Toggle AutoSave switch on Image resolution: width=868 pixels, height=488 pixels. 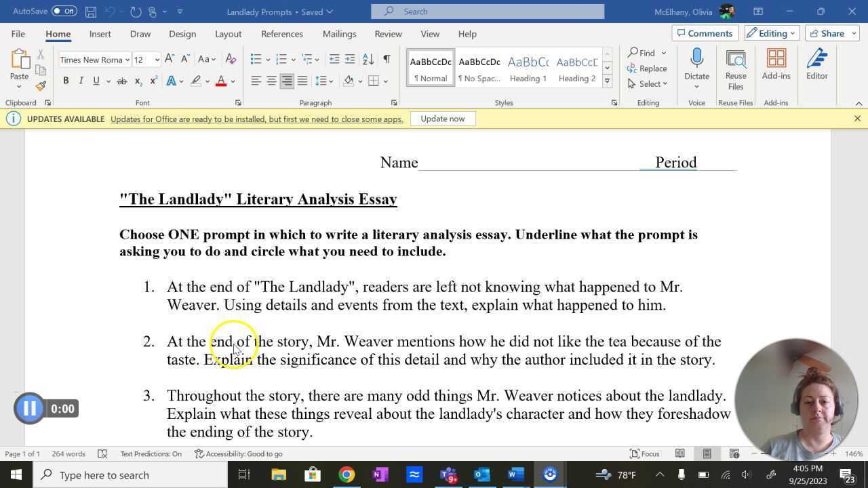tap(64, 12)
